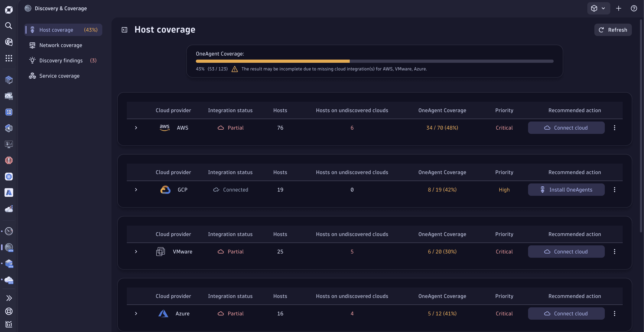Expand the Azure row
This screenshot has width=644, height=332.
click(136, 313)
